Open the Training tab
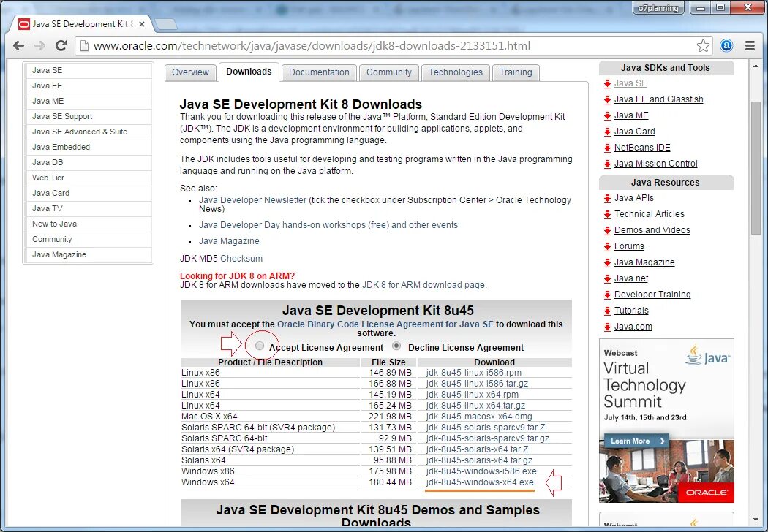This screenshot has width=768, height=532. pyautogui.click(x=516, y=72)
